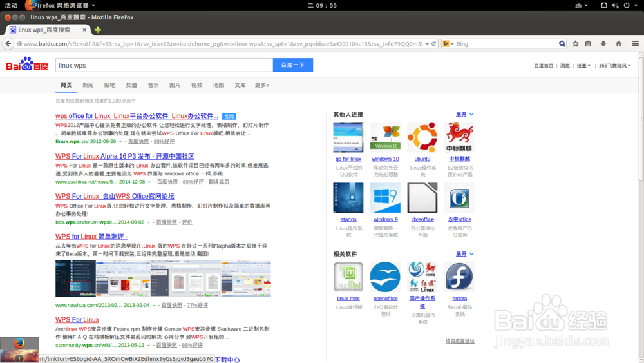
Task: Click the Baidu search input field
Action: click(164, 65)
